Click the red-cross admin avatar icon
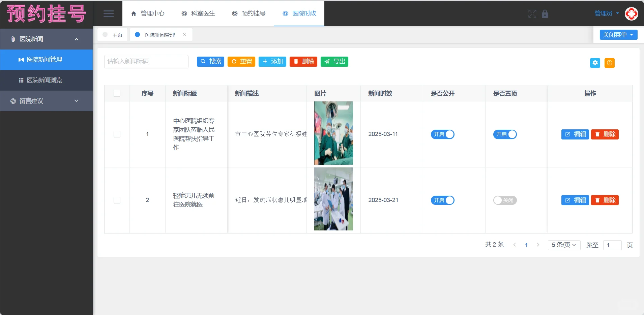This screenshot has height=315, width=644. click(x=631, y=14)
